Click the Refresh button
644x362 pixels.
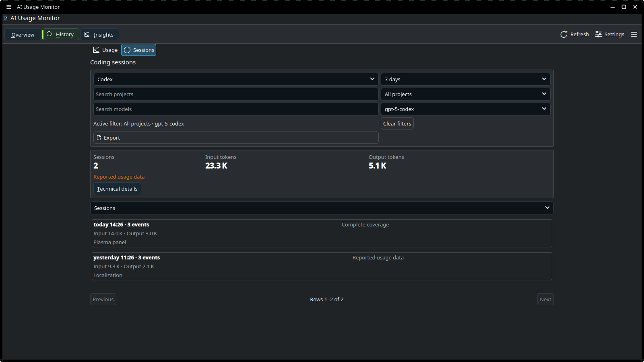574,34
